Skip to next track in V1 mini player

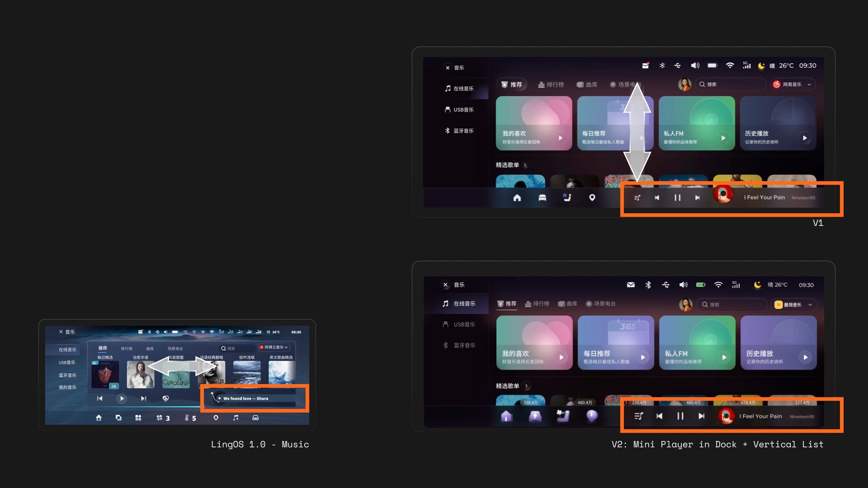coord(697,198)
